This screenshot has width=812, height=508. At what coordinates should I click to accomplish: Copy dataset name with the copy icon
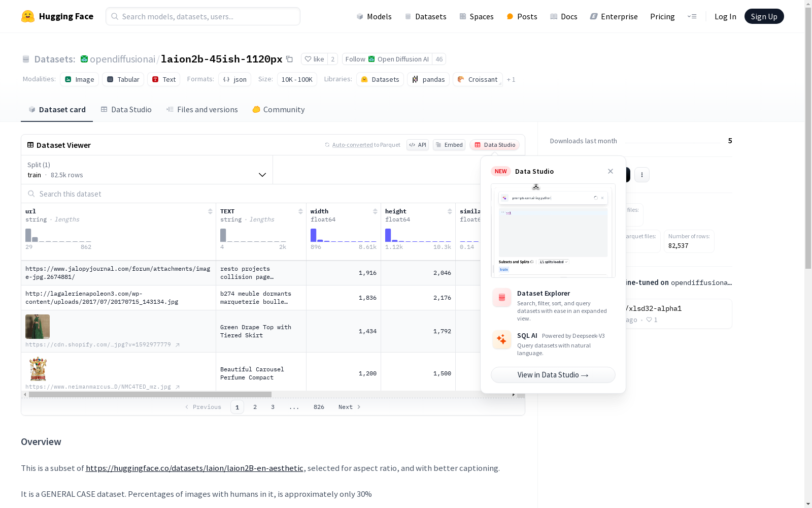[x=289, y=59]
